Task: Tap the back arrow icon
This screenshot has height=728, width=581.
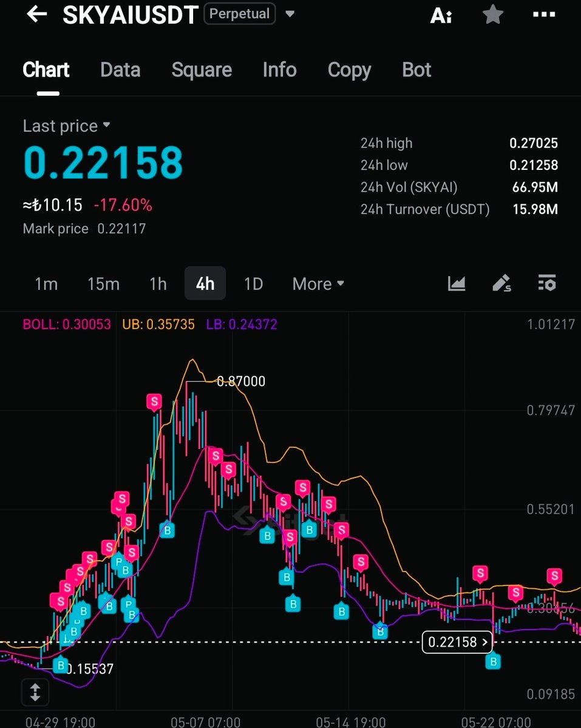Action: coord(37,14)
